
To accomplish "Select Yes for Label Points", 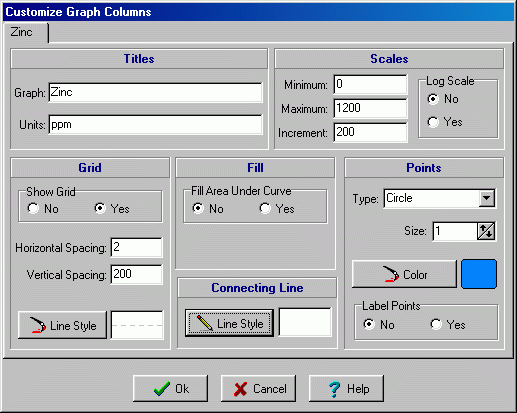I will 436,324.
